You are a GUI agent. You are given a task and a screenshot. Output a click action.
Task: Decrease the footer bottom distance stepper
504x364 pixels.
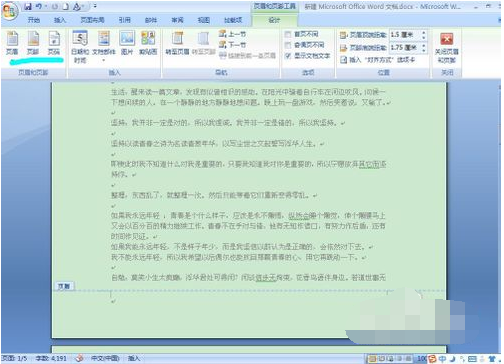[x=424, y=50]
